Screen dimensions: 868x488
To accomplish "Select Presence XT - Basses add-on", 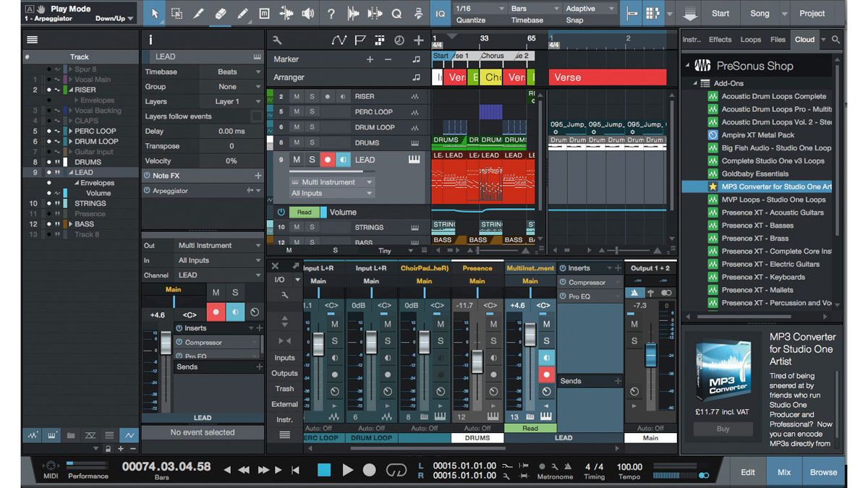I will [x=757, y=226].
